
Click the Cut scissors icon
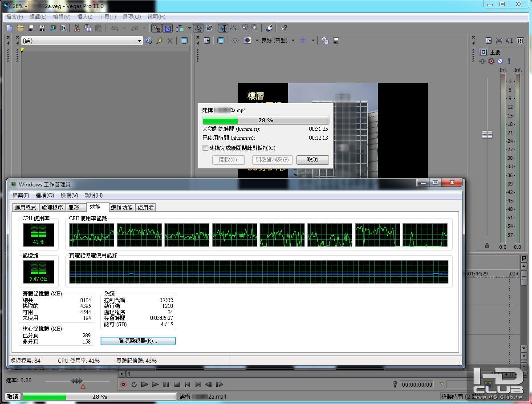pyautogui.click(x=77, y=28)
